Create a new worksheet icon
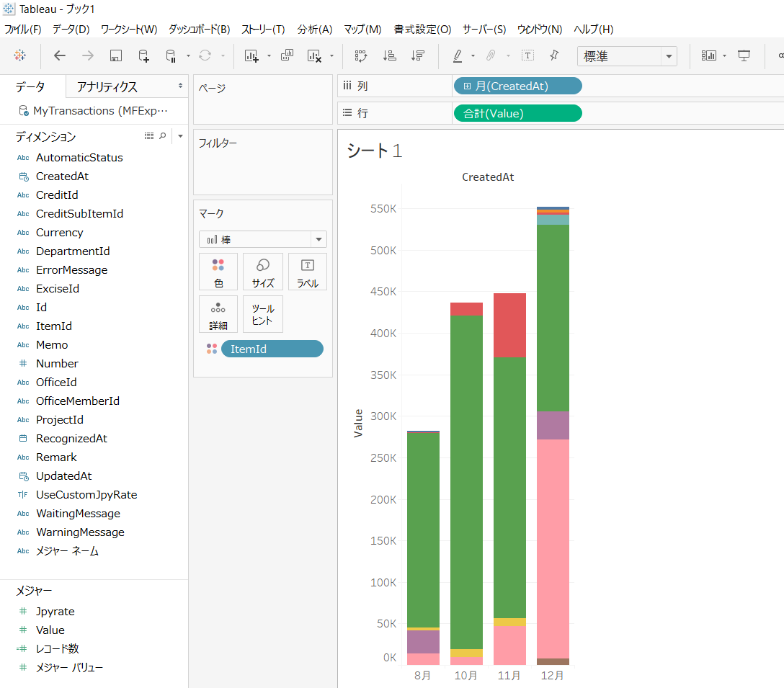Image resolution: width=784 pixels, height=688 pixels. pos(251,55)
